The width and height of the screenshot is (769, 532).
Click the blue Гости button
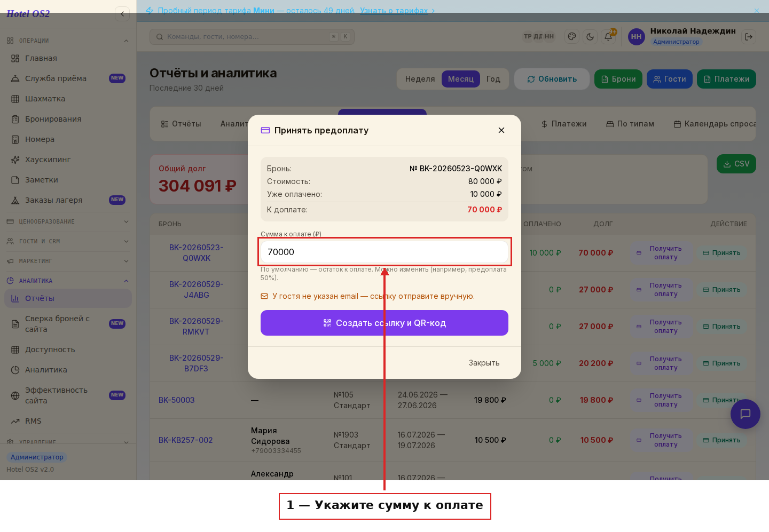coord(670,79)
